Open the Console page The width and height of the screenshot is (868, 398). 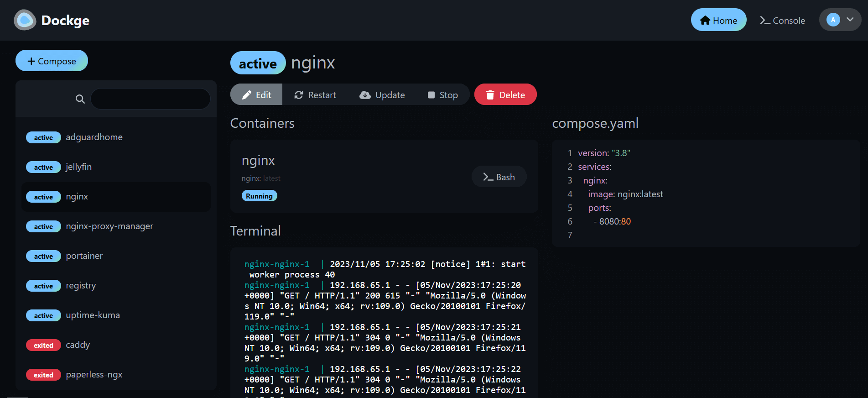coord(782,21)
